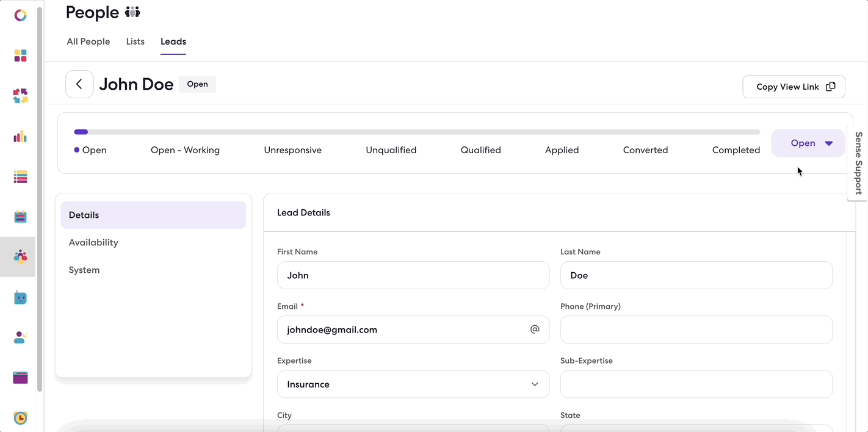Select the Applied stage
The width and height of the screenshot is (868, 432).
[562, 150]
